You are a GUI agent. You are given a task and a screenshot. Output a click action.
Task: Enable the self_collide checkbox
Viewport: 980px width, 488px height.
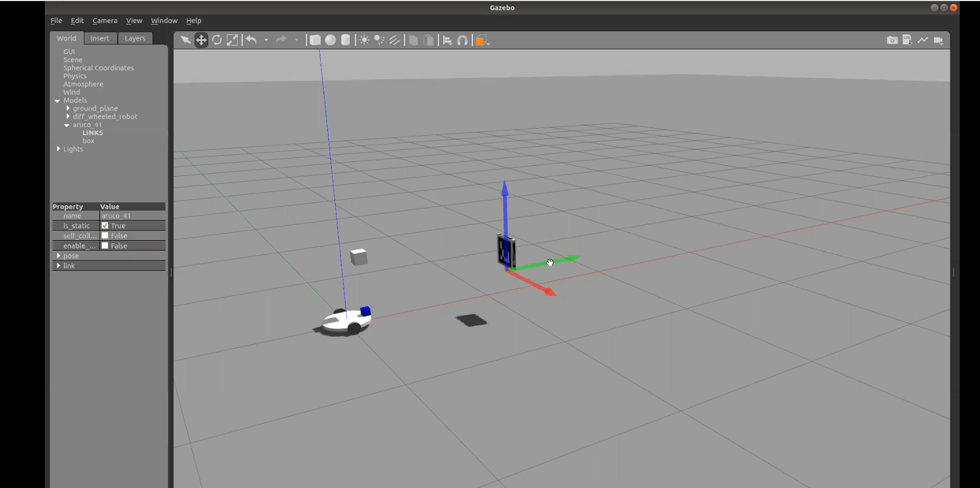pos(105,236)
